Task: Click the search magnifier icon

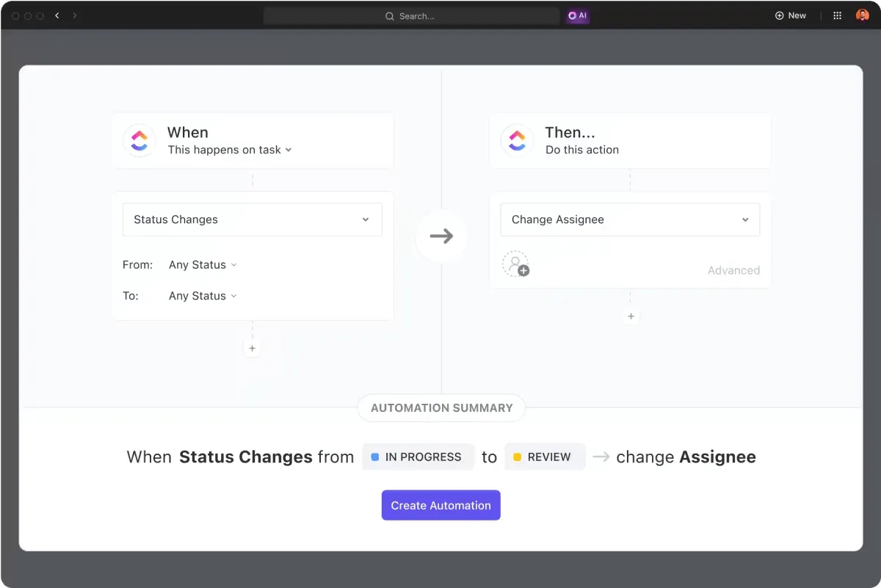Action: click(x=390, y=16)
